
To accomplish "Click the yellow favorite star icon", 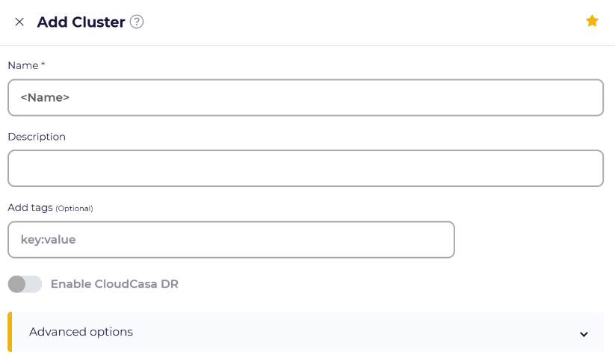I will [x=592, y=21].
